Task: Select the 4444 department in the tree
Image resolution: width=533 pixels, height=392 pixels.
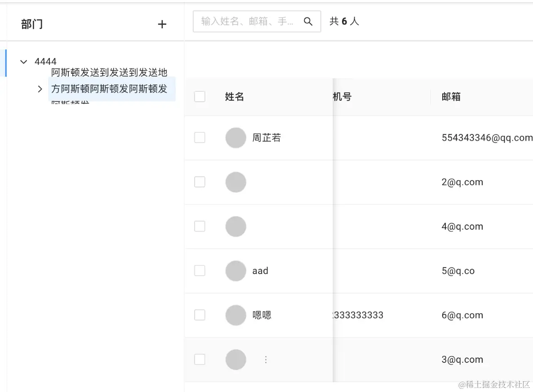Action: pos(45,62)
